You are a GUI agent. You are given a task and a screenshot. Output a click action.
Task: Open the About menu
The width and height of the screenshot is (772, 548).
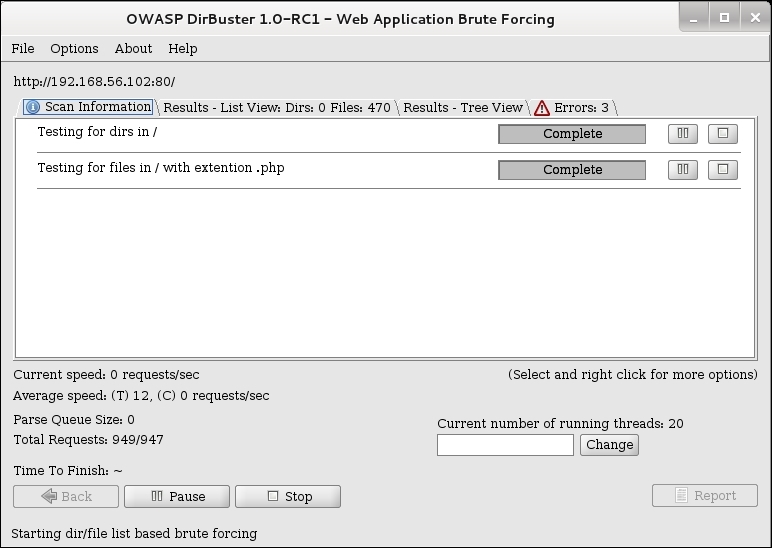coord(133,48)
